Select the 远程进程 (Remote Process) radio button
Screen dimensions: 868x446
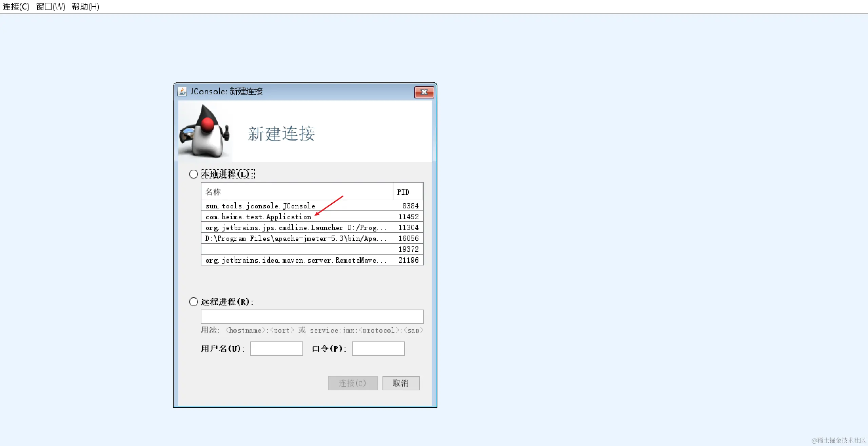coord(194,302)
